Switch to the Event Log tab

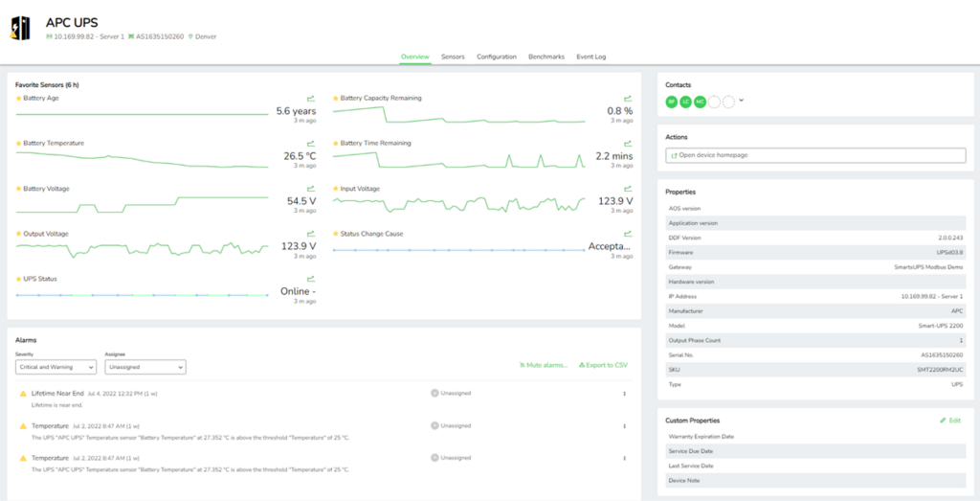(x=591, y=57)
